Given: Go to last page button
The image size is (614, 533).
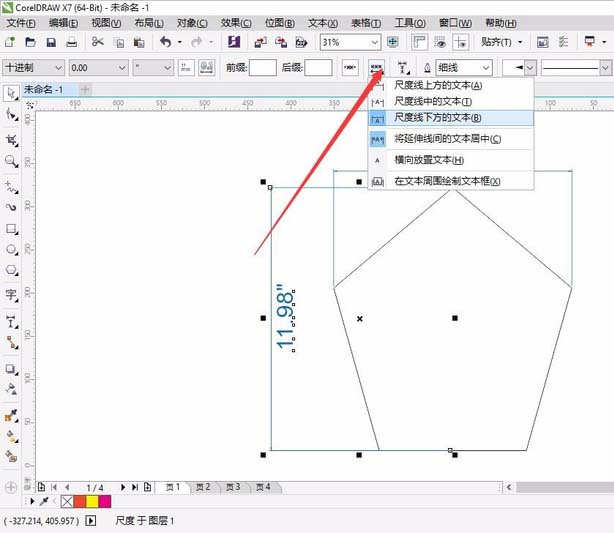Looking at the screenshot, I should coord(135,487).
